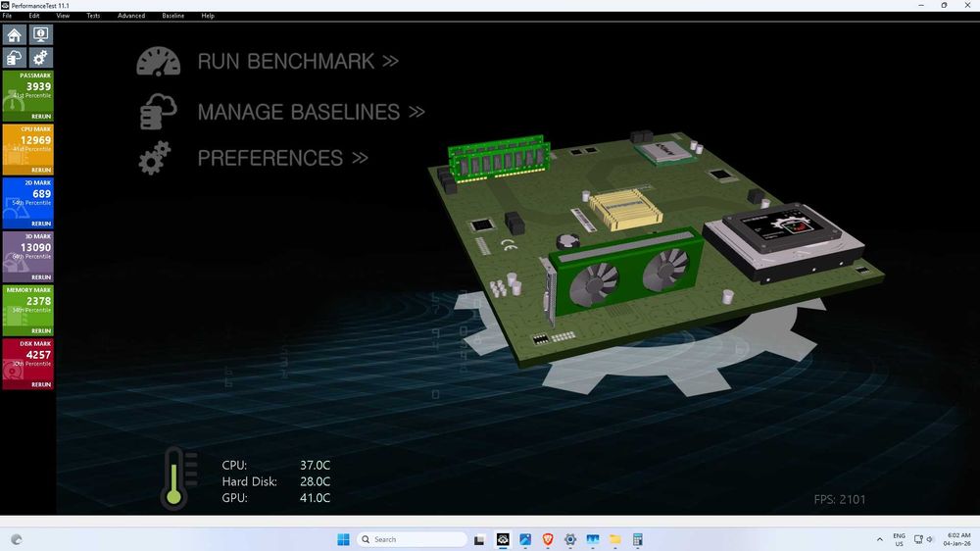Open the small Preferences gear icon in sidebar
This screenshot has width=980, height=551.
pyautogui.click(x=40, y=58)
